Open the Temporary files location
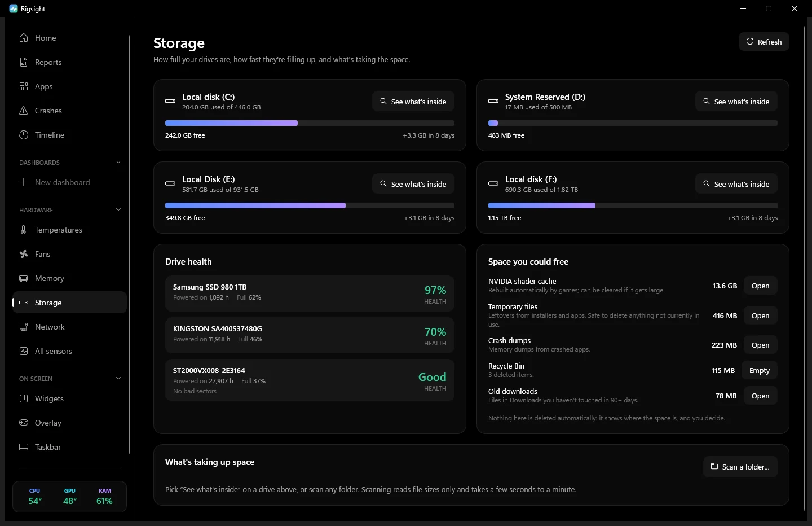The width and height of the screenshot is (812, 526). click(x=760, y=316)
